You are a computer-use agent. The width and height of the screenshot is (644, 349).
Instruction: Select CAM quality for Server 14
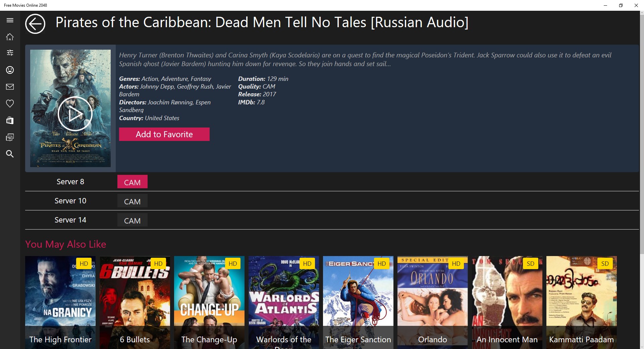pos(132,220)
